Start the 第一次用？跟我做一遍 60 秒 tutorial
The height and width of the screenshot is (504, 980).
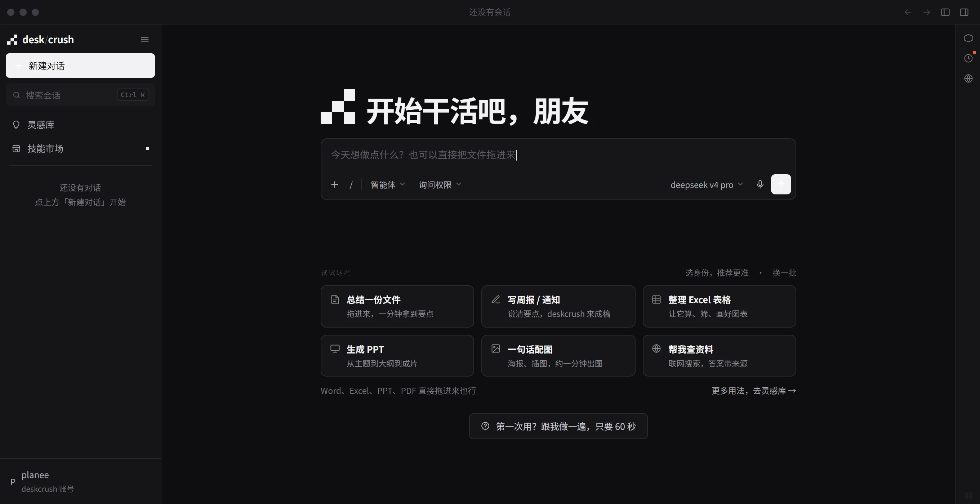pyautogui.click(x=558, y=426)
